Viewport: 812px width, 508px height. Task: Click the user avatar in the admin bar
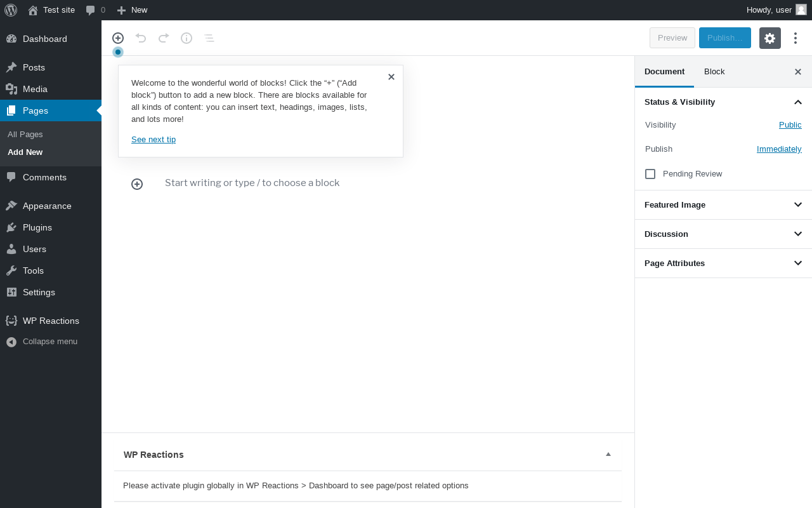click(801, 10)
